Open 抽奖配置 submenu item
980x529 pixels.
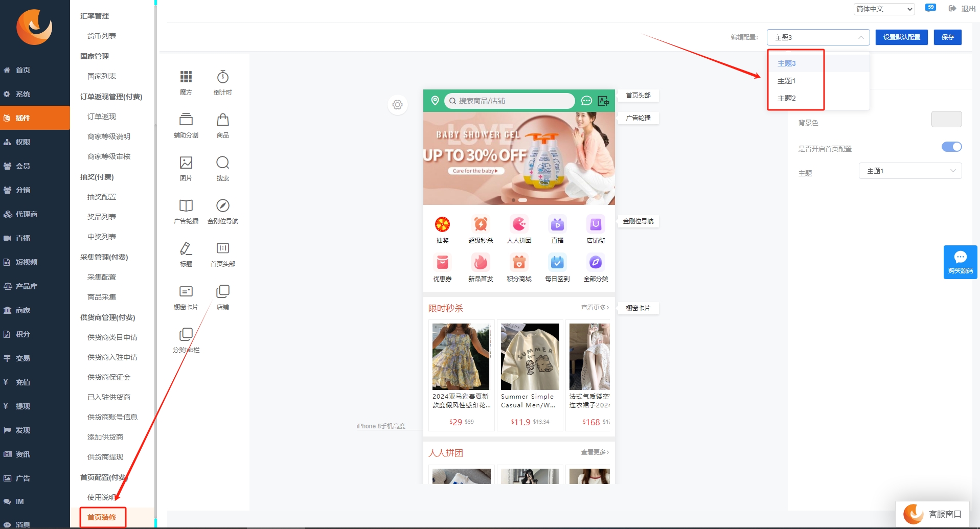point(102,197)
